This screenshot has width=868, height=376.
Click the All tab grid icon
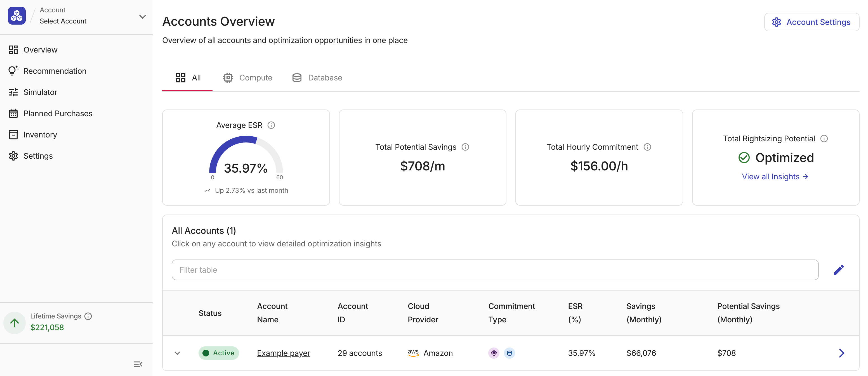point(181,78)
